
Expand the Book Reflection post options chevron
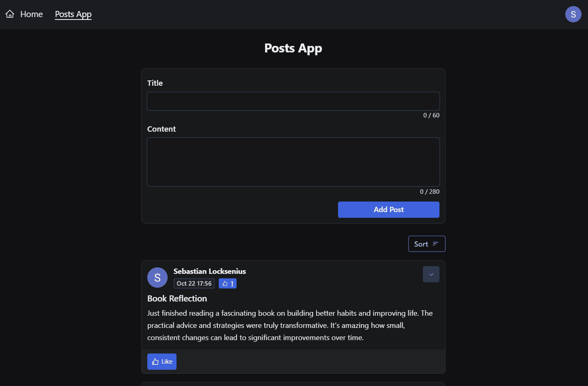(x=431, y=274)
